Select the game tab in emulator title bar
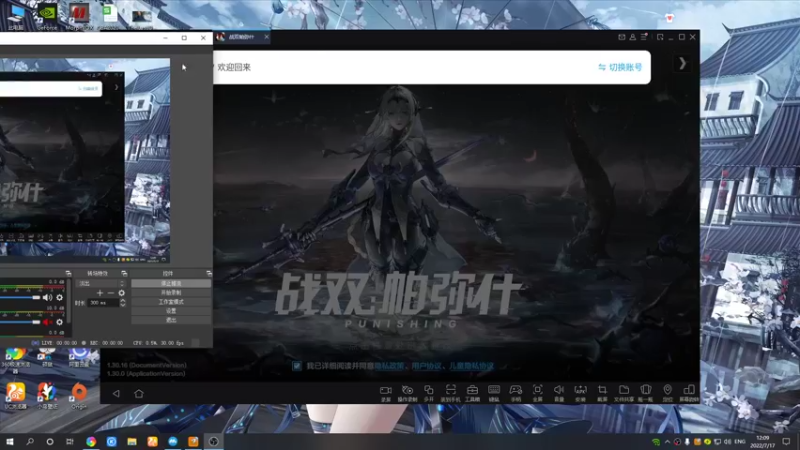The width and height of the screenshot is (800, 450). tap(242, 37)
